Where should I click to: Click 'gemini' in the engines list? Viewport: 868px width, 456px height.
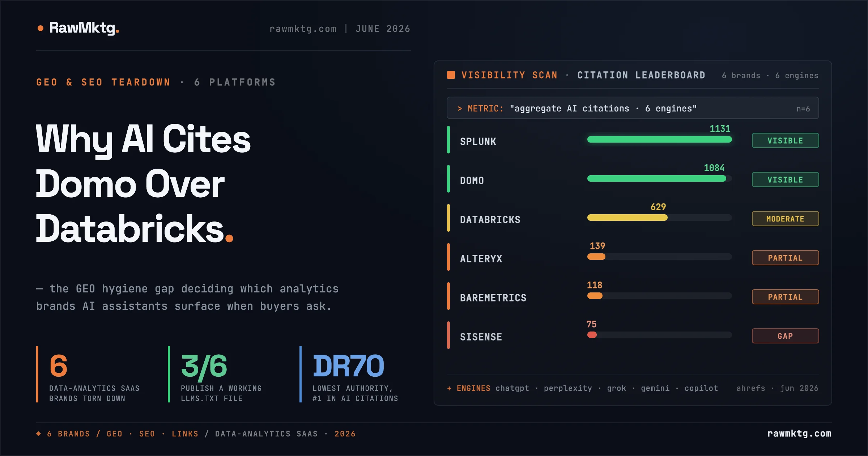[655, 388]
